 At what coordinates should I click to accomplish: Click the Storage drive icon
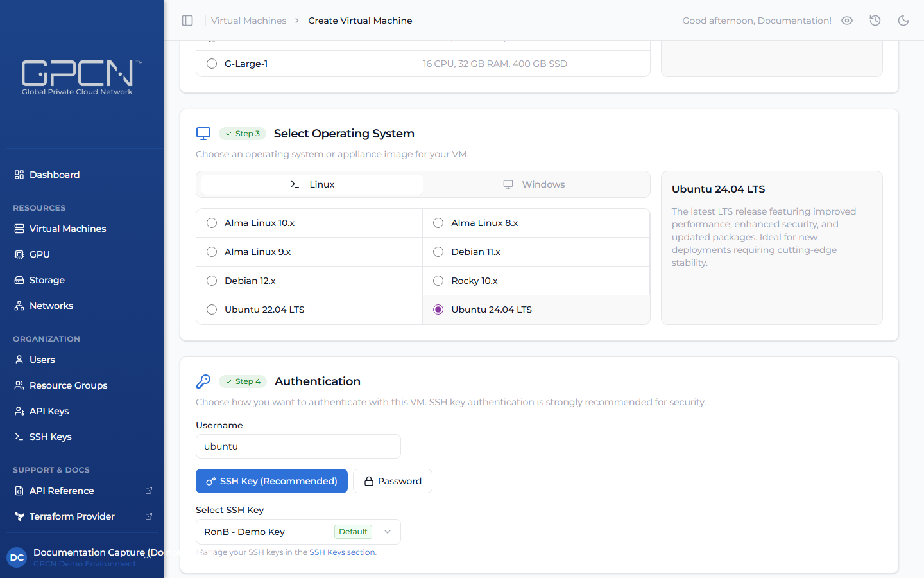pyautogui.click(x=19, y=280)
